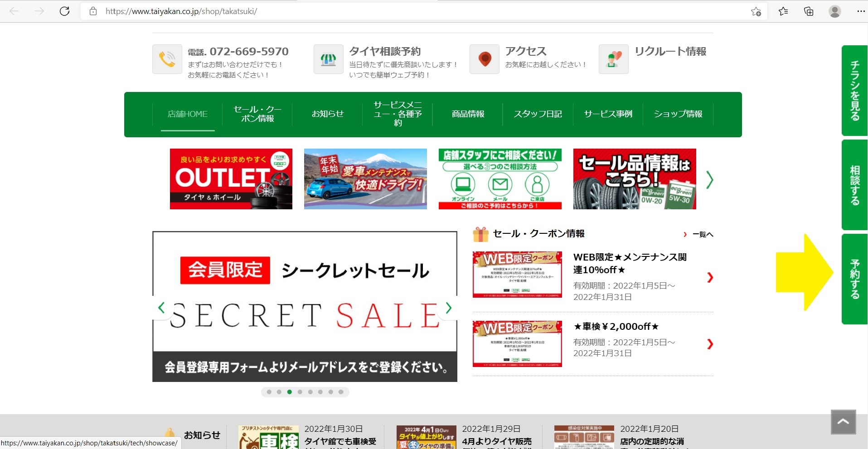Click the red map pin access icon
The height and width of the screenshot is (449, 868).
[485, 59]
